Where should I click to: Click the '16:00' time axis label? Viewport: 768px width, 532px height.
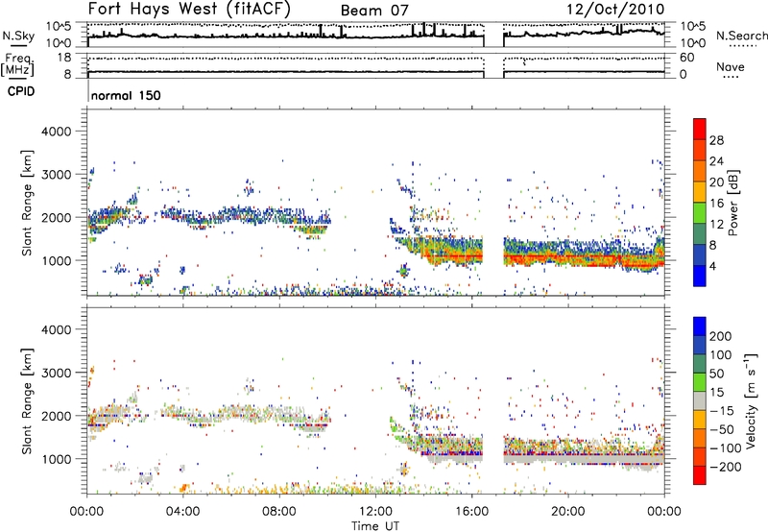point(471,512)
